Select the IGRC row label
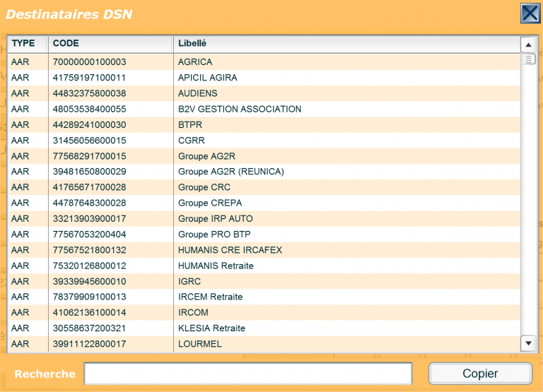 coord(189,281)
